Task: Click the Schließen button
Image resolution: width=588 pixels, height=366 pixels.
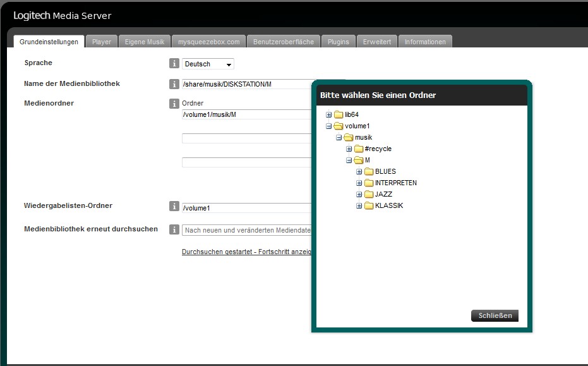Action: click(495, 315)
